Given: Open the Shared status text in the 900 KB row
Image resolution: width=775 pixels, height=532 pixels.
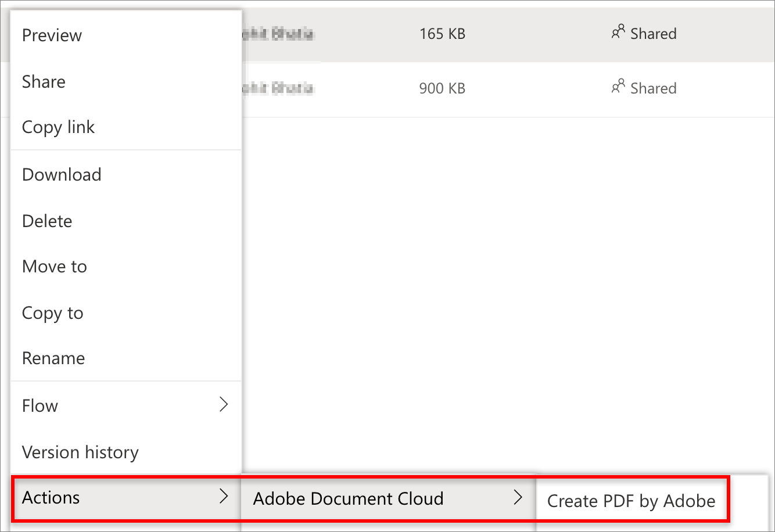Looking at the screenshot, I should pyautogui.click(x=654, y=88).
